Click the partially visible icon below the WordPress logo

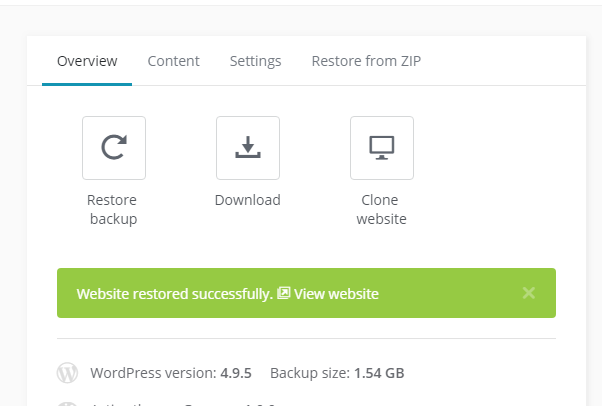pos(67,403)
